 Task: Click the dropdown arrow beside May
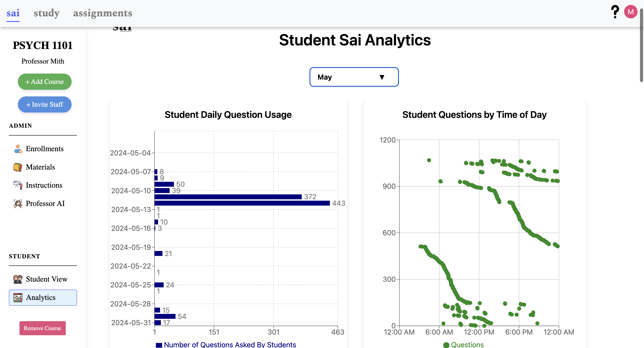click(x=382, y=77)
